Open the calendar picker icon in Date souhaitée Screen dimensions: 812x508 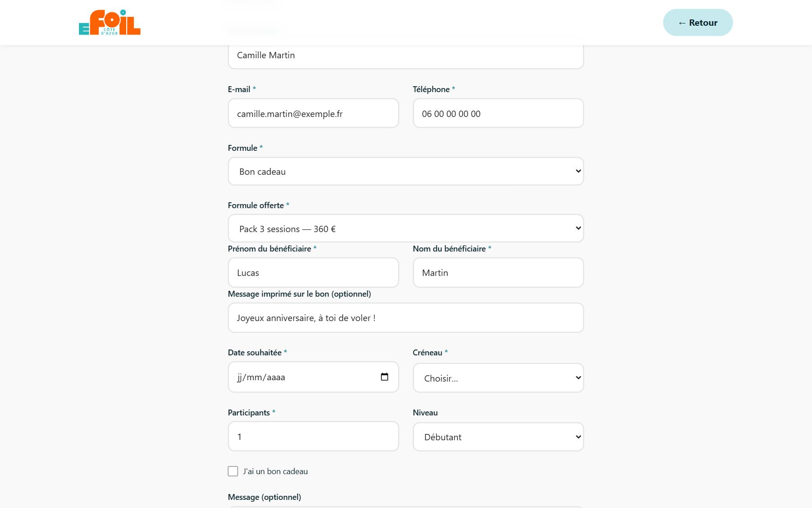click(384, 377)
